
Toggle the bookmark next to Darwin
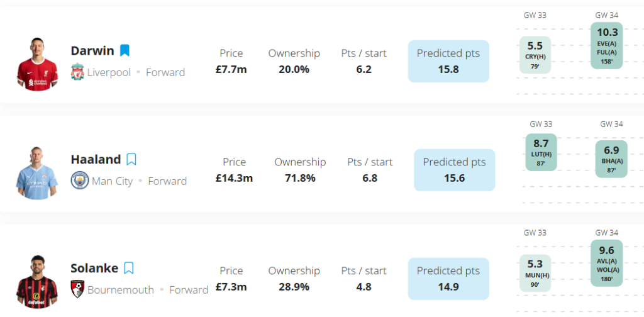[x=125, y=50]
